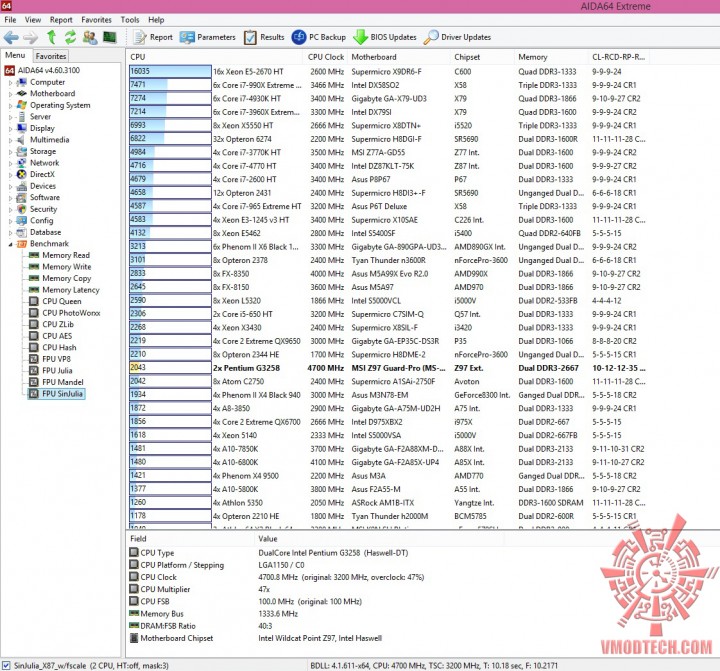The image size is (720, 671).
Task: Open the View menu
Action: point(33,20)
